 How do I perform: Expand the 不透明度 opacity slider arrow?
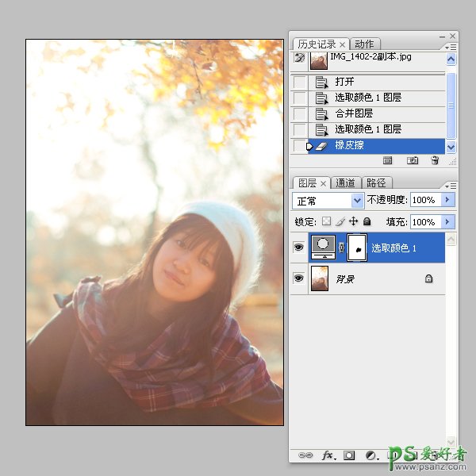(447, 200)
